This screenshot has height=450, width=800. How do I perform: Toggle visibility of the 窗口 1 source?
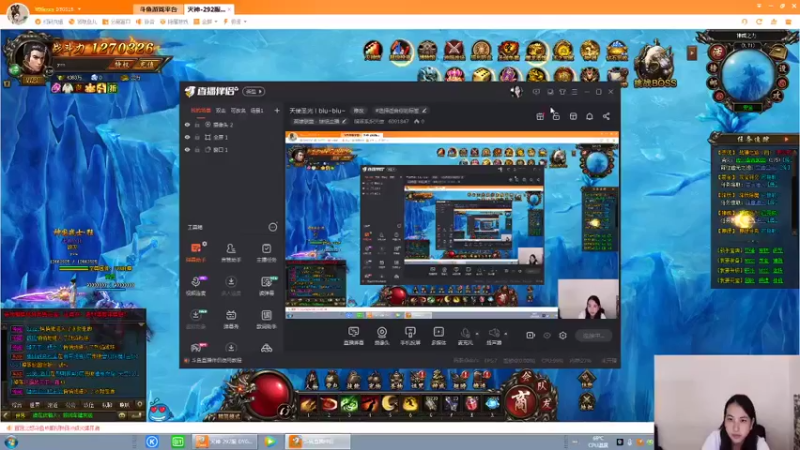(x=187, y=149)
